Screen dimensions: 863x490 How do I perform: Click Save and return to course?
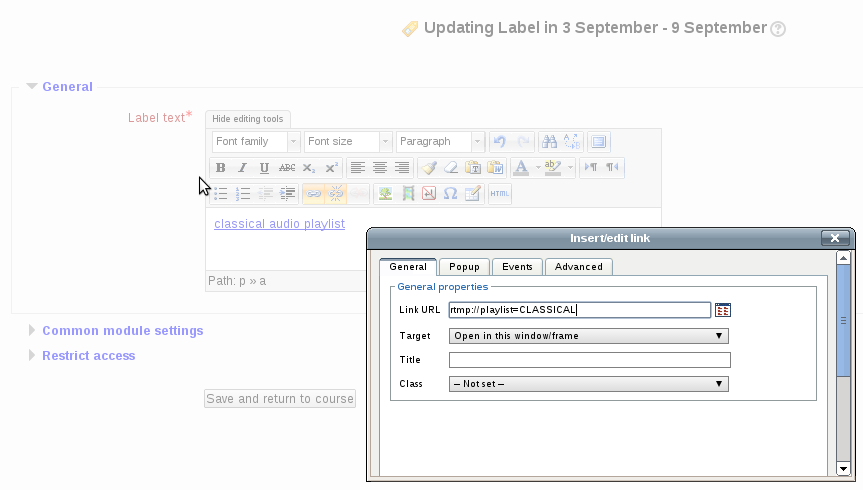pyautogui.click(x=280, y=399)
